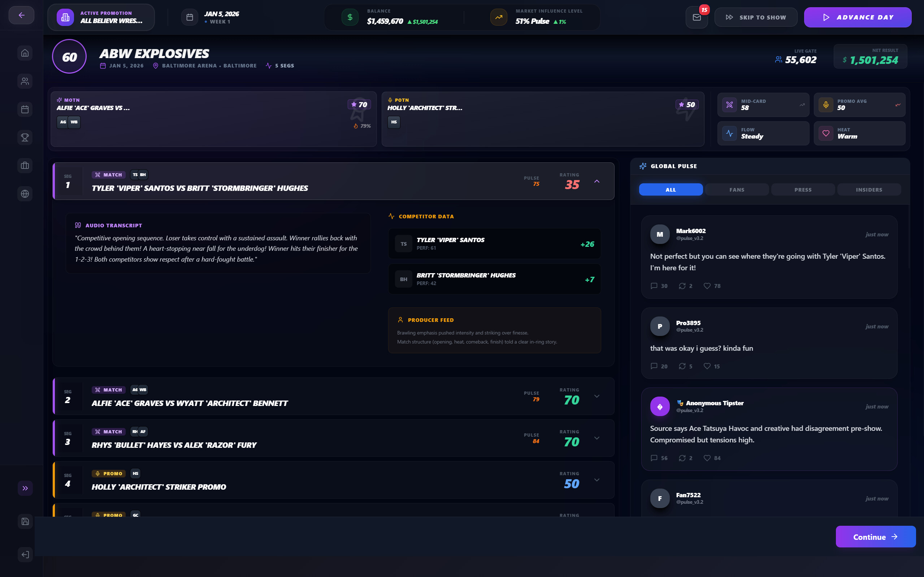Screen dimensions: 924x577
Task: Select the trophy icon in the sidebar
Action: click(25, 137)
